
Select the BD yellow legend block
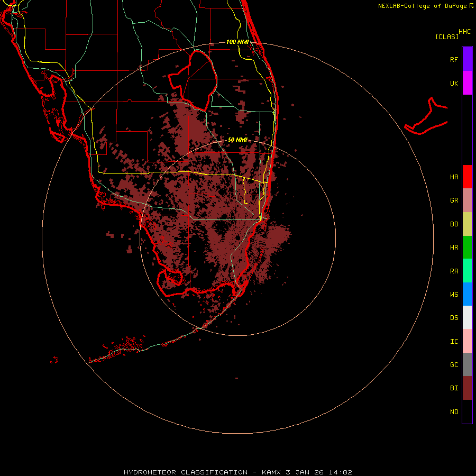[x=467, y=224]
